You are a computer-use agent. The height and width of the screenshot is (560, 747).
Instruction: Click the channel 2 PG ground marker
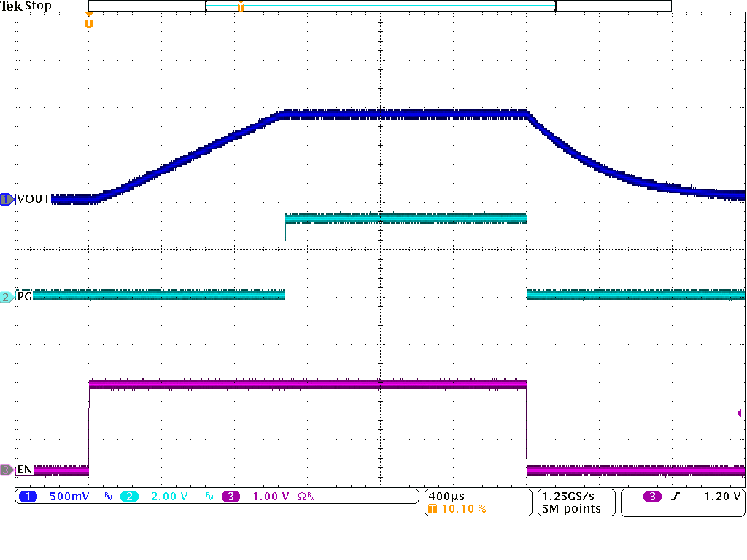pyautogui.click(x=7, y=297)
